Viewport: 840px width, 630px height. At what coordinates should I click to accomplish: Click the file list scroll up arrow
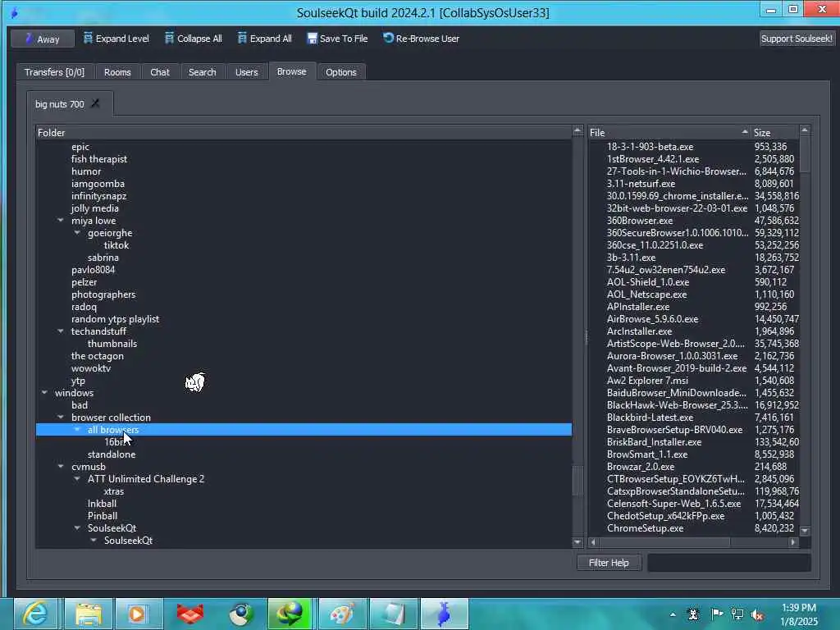coord(805,130)
